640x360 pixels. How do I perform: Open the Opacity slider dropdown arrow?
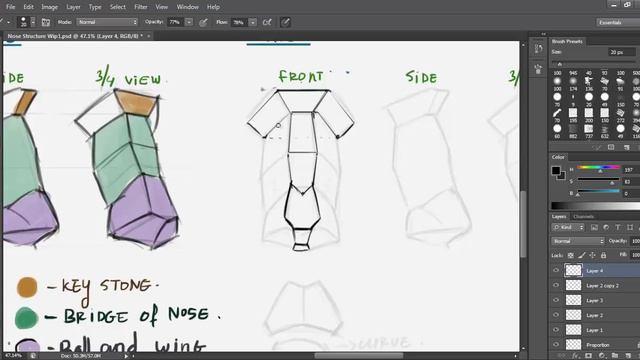(189, 22)
